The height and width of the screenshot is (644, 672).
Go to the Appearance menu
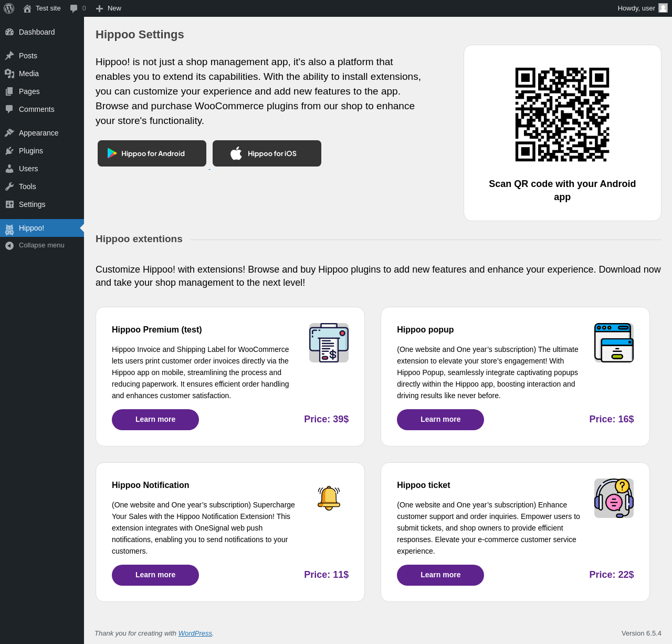pos(38,133)
